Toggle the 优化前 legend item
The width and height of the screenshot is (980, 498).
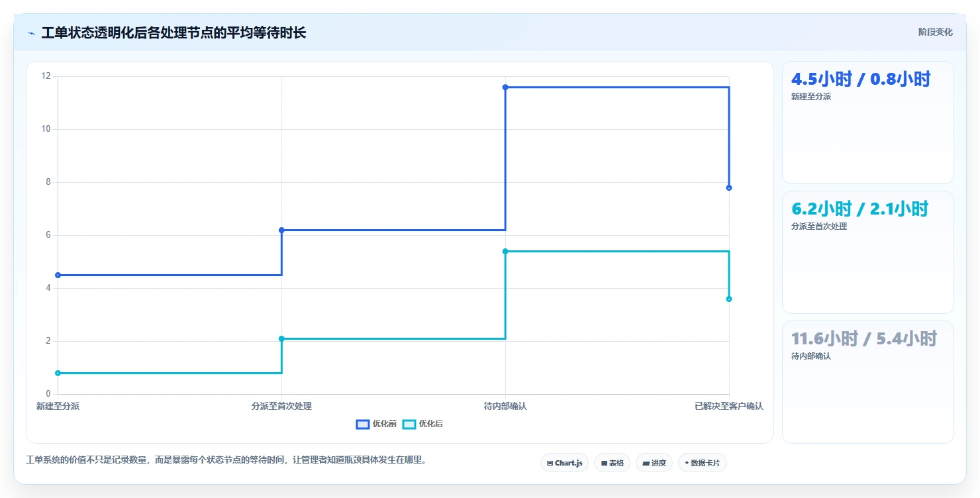pos(376,424)
